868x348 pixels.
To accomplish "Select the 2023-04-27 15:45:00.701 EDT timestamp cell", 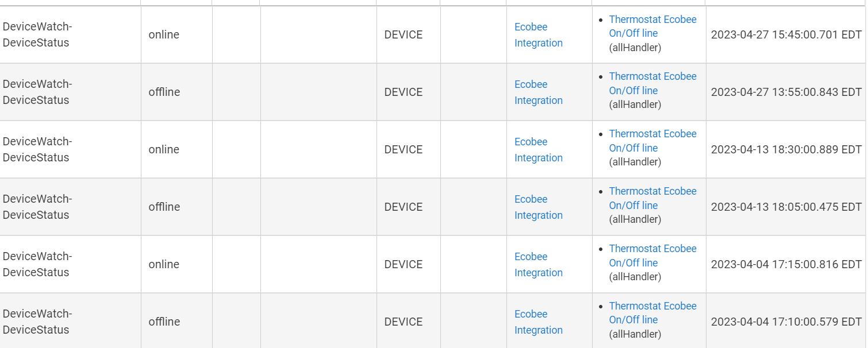I will click(786, 35).
